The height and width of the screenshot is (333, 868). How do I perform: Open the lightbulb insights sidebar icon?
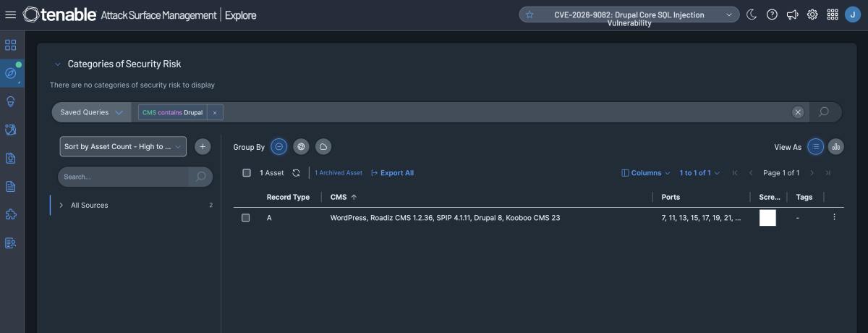[11, 101]
